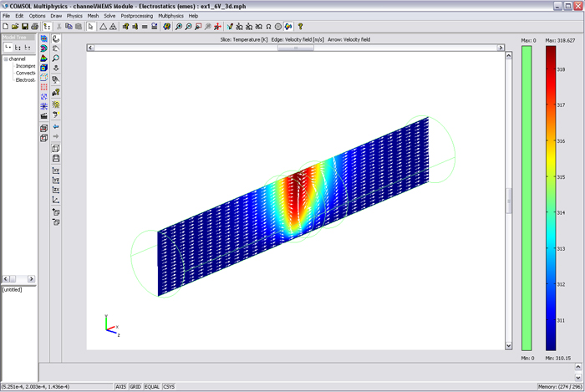
Task: Click Model Tree panel scroll-left arrow
Action: 6,278
